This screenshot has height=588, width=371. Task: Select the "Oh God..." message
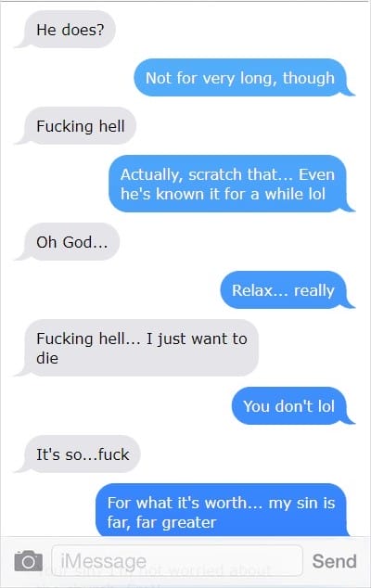point(72,242)
